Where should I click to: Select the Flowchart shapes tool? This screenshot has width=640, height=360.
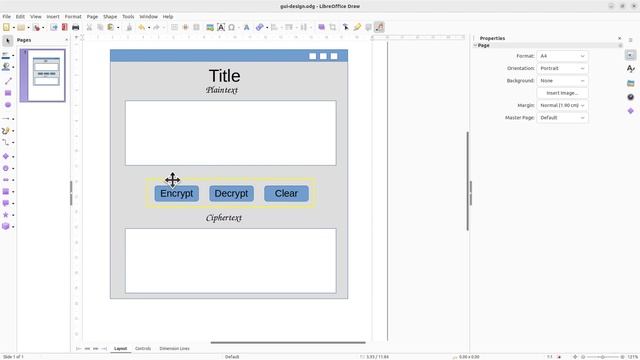pos(6,191)
